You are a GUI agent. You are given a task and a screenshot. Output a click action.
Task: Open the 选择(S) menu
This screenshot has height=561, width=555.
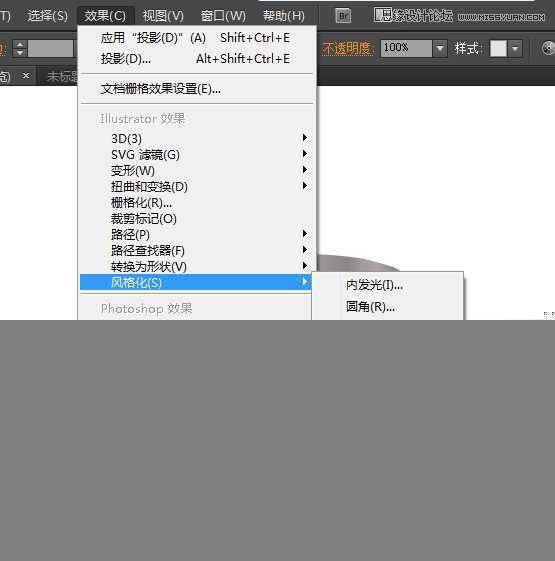point(47,16)
